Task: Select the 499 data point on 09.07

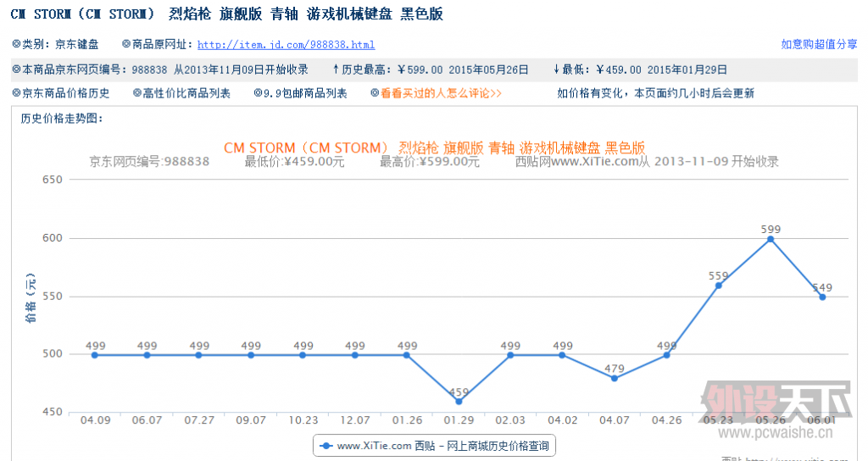Action: tap(251, 355)
